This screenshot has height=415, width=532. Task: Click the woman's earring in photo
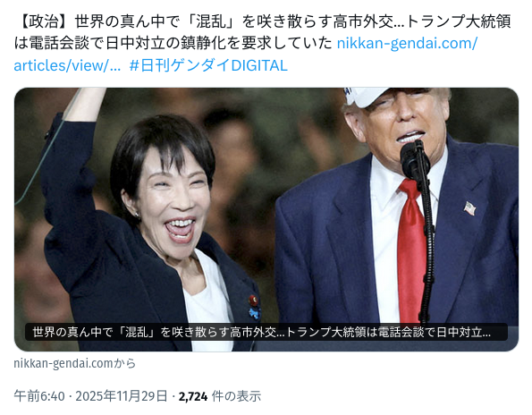click(138, 214)
